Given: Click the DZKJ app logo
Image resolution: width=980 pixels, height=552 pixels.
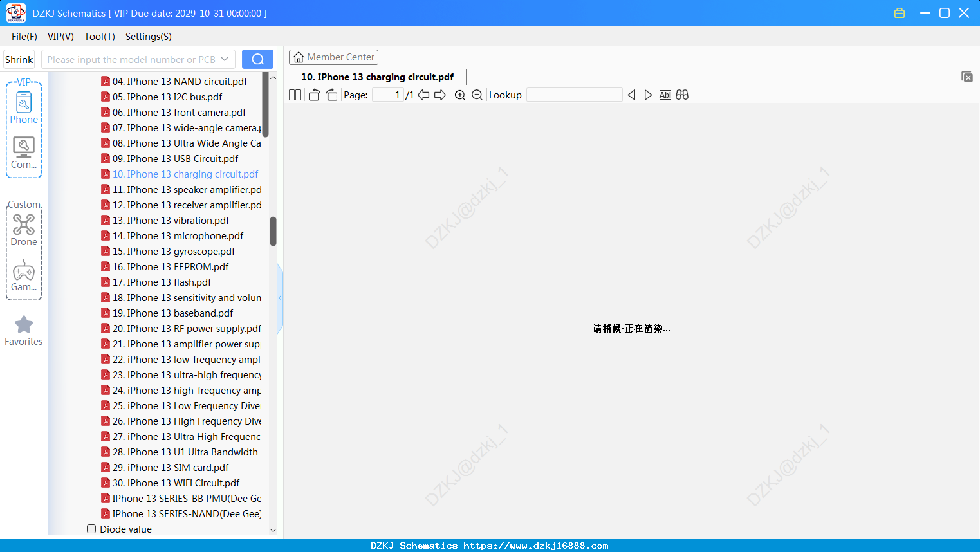Looking at the screenshot, I should coord(15,13).
